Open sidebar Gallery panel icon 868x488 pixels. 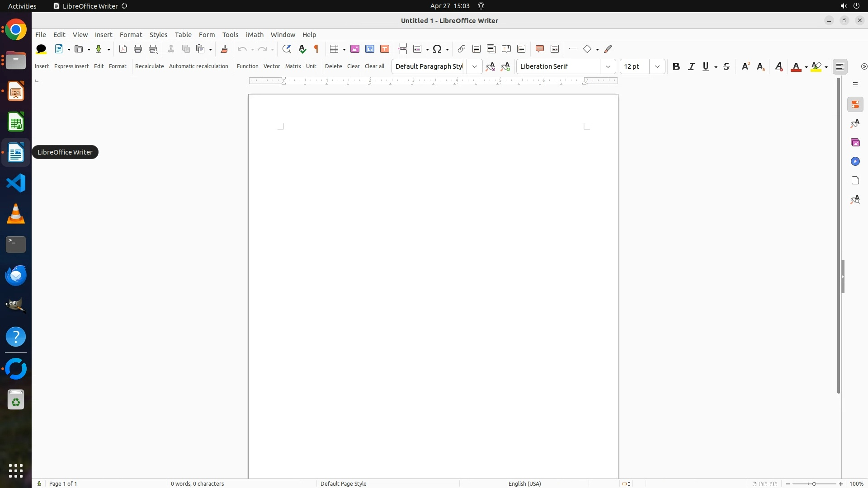pos(855,143)
